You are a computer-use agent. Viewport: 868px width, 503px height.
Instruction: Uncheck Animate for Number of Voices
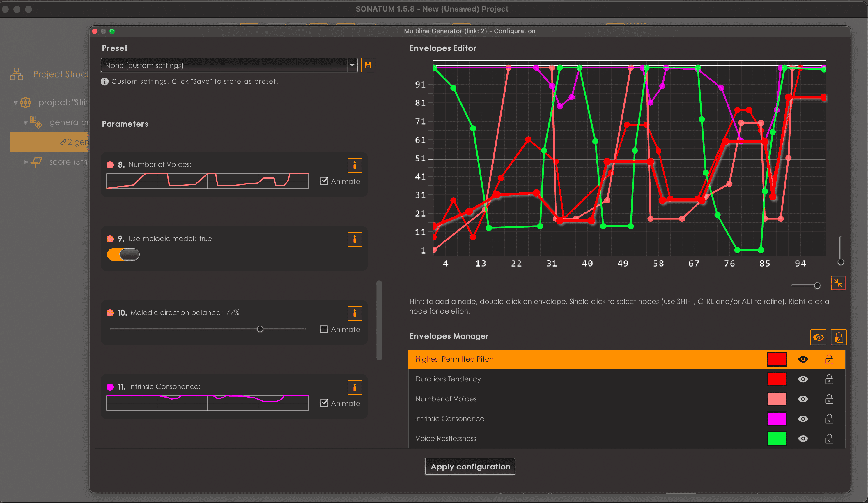[324, 181]
